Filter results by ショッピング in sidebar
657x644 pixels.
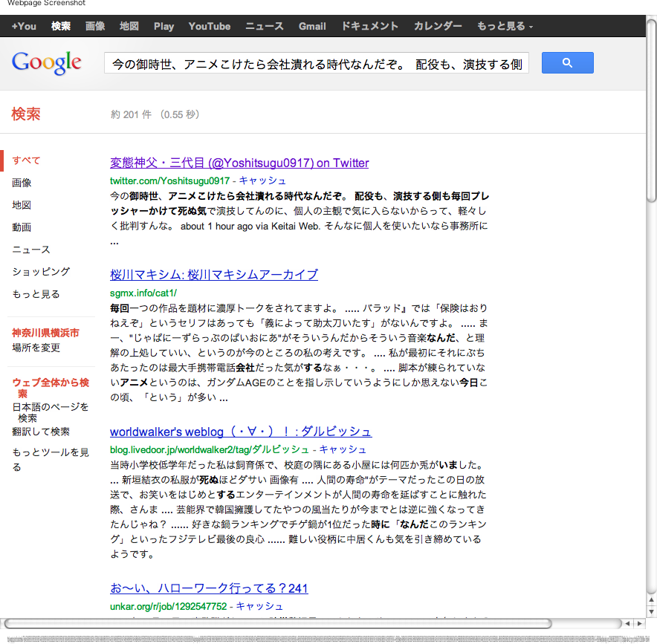pyautogui.click(x=41, y=272)
